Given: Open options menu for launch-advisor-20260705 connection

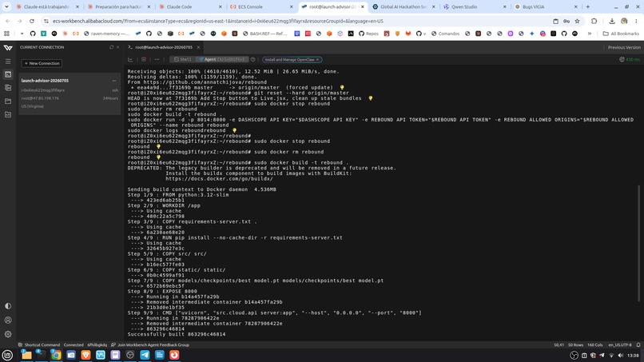Looking at the screenshot, I should click(114, 81).
